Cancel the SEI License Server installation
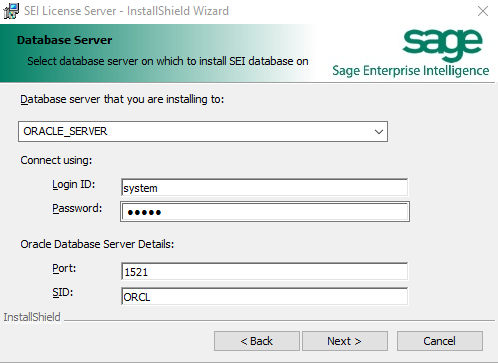 (x=440, y=341)
